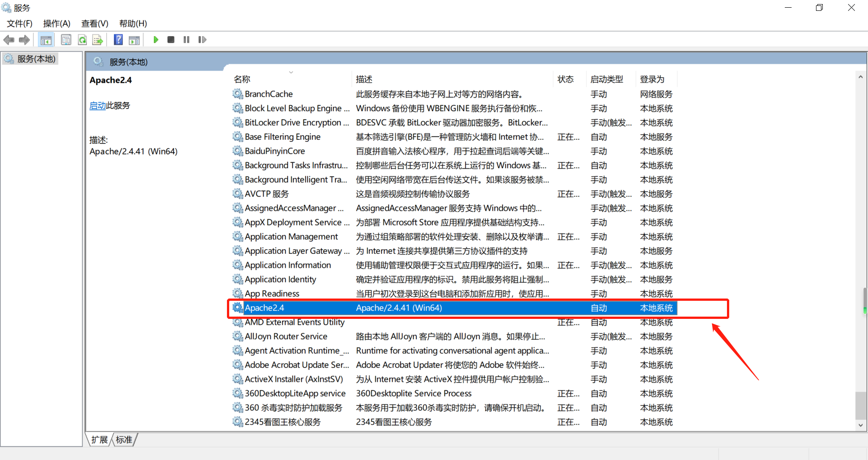Select 2345看图王核心服务 row
The image size is (868, 460).
pyautogui.click(x=454, y=422)
